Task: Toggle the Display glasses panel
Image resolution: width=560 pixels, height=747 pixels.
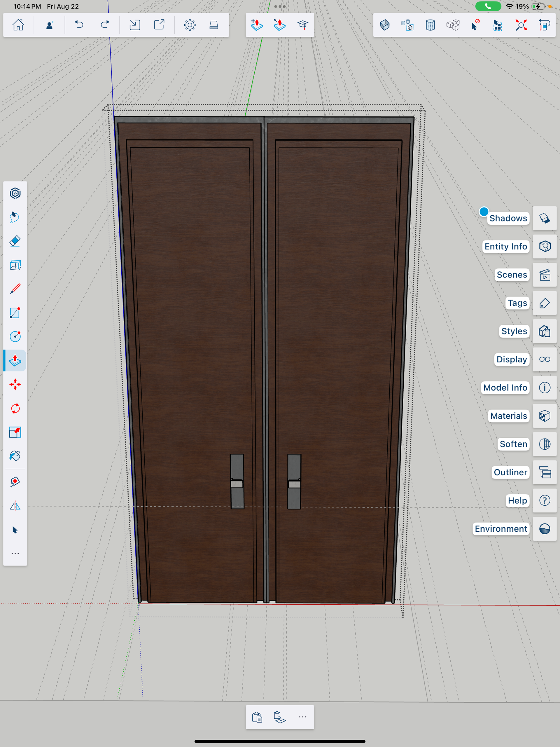Action: tap(545, 359)
